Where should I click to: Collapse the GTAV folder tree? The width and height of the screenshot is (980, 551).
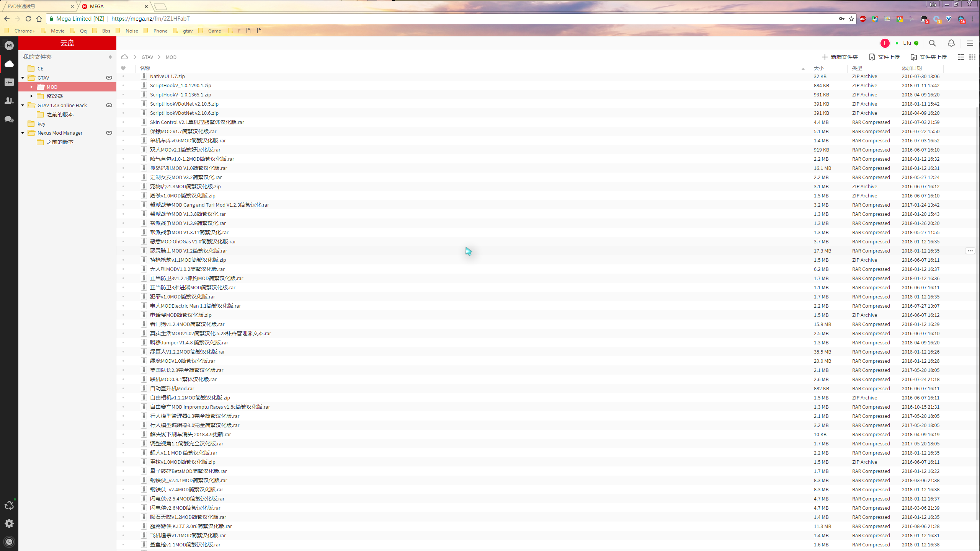[x=23, y=78]
